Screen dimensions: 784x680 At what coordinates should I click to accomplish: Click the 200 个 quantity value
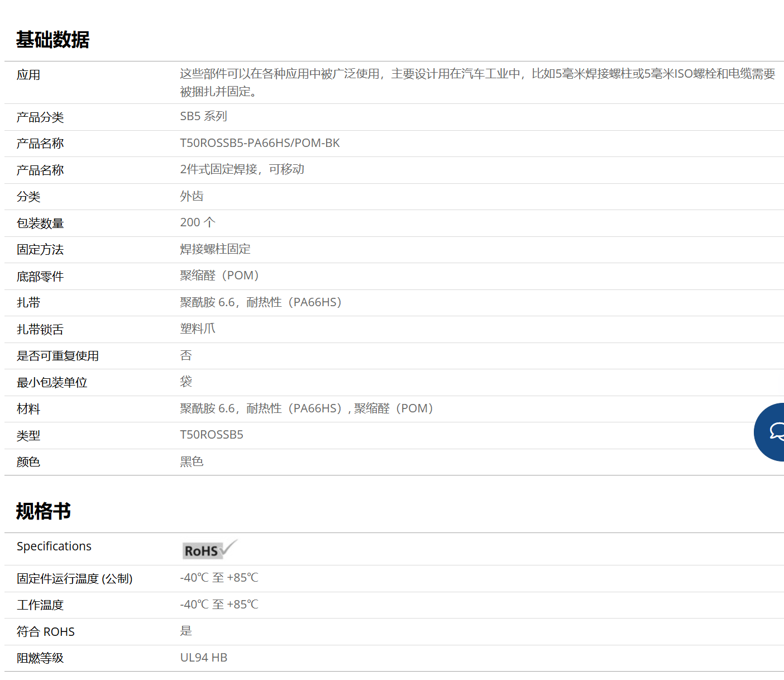[x=198, y=222]
